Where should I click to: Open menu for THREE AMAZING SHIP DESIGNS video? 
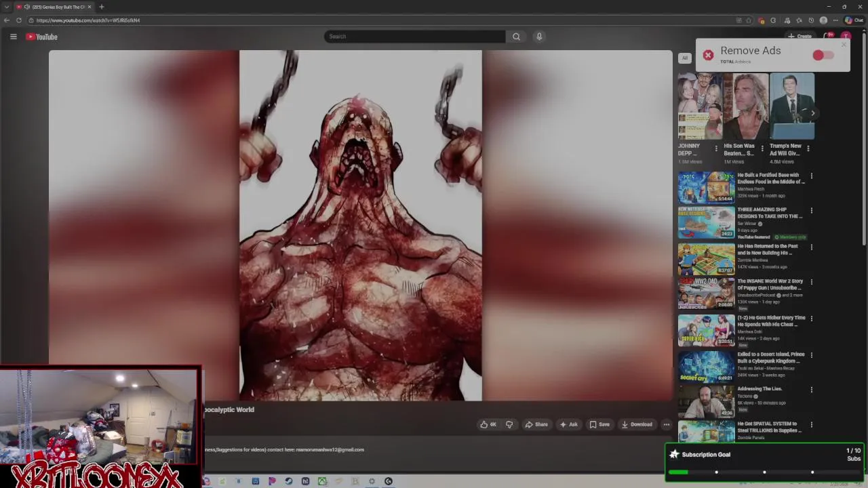(811, 211)
